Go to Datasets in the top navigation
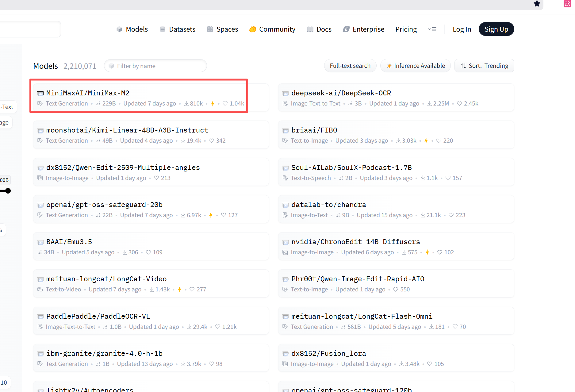 tap(178, 29)
